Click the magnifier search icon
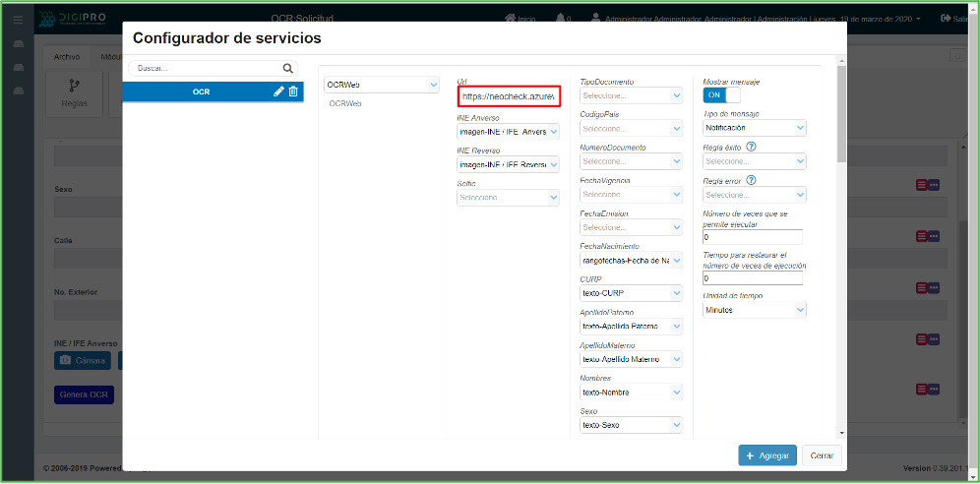This screenshot has width=980, height=484. [x=287, y=69]
